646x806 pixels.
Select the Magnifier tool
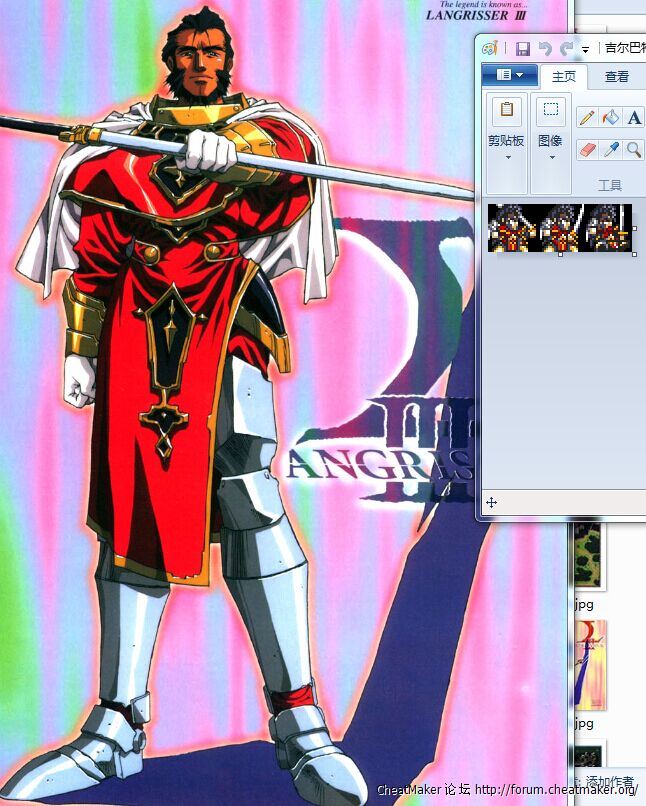[634, 149]
